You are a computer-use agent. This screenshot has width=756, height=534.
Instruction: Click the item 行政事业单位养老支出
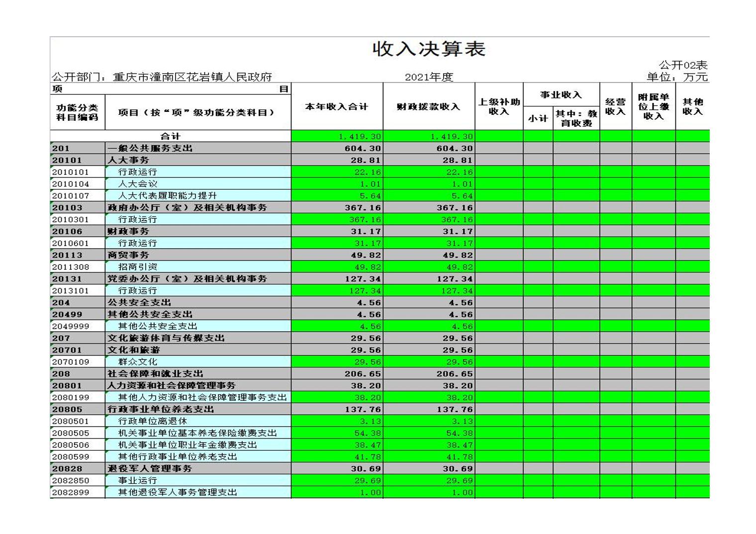coord(161,409)
